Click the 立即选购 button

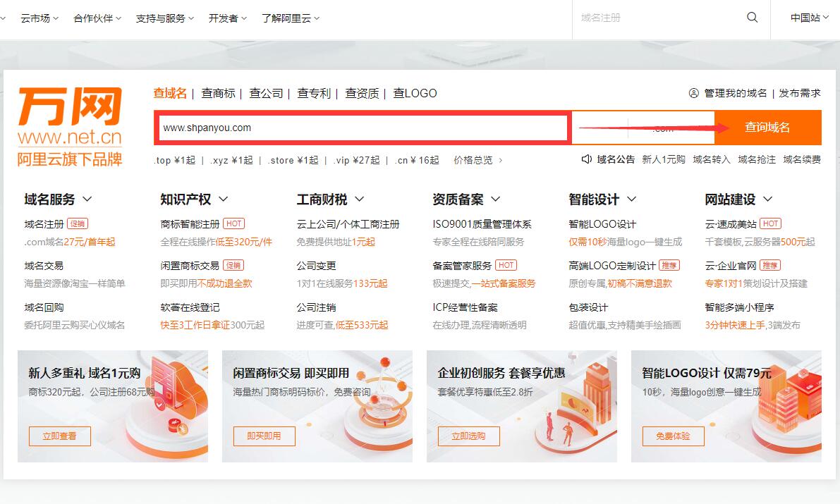point(469,436)
